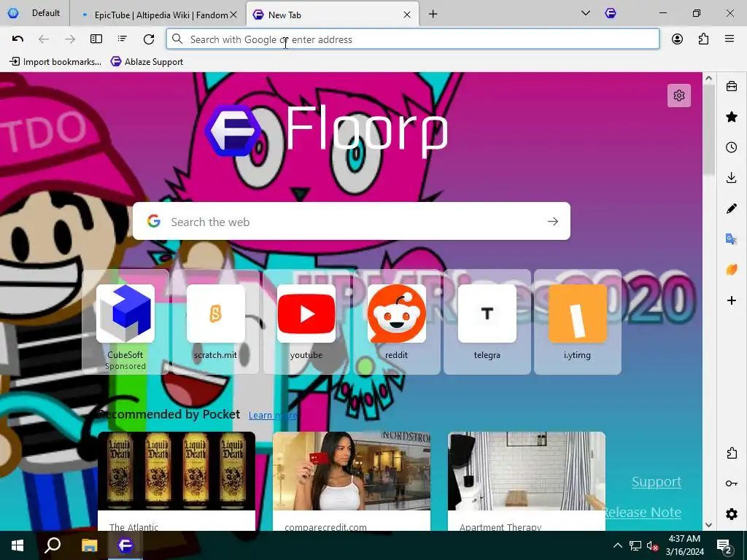Open the Learn more Pocket link

point(273,415)
